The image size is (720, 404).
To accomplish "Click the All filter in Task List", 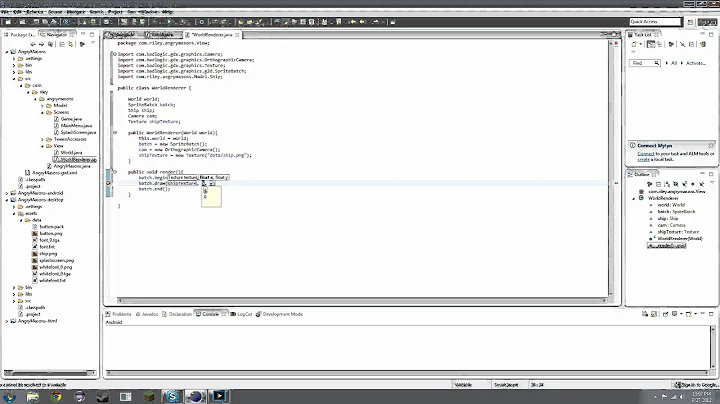I will 674,63.
